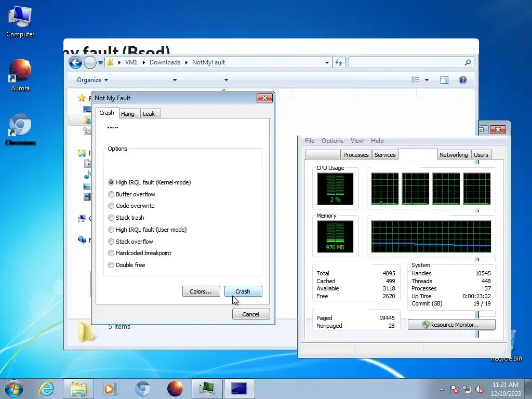This screenshot has width=532, height=399.
Task: Switch to Task Manager on the taskbar
Action: point(207,389)
